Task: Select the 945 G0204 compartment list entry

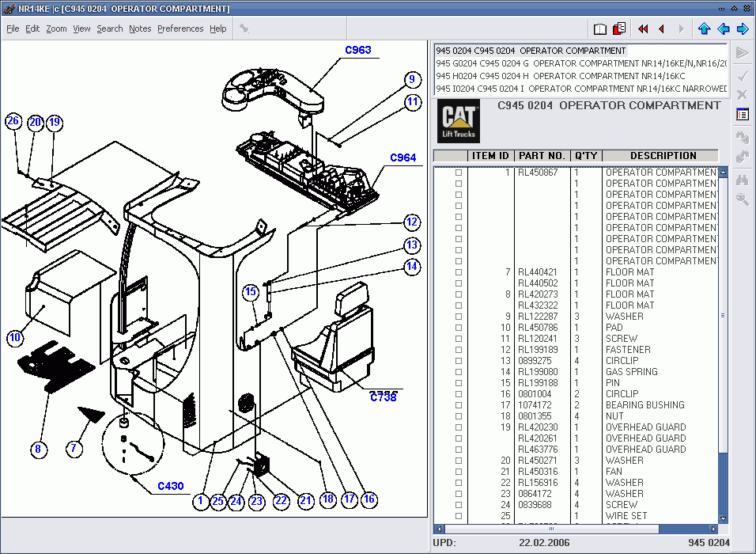Action: [581, 63]
